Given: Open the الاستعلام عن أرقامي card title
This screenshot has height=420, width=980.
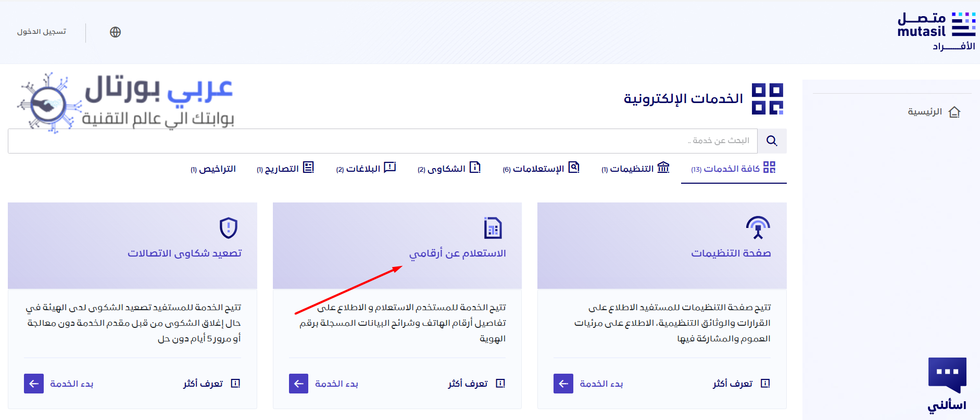Looking at the screenshot, I should (x=458, y=253).
